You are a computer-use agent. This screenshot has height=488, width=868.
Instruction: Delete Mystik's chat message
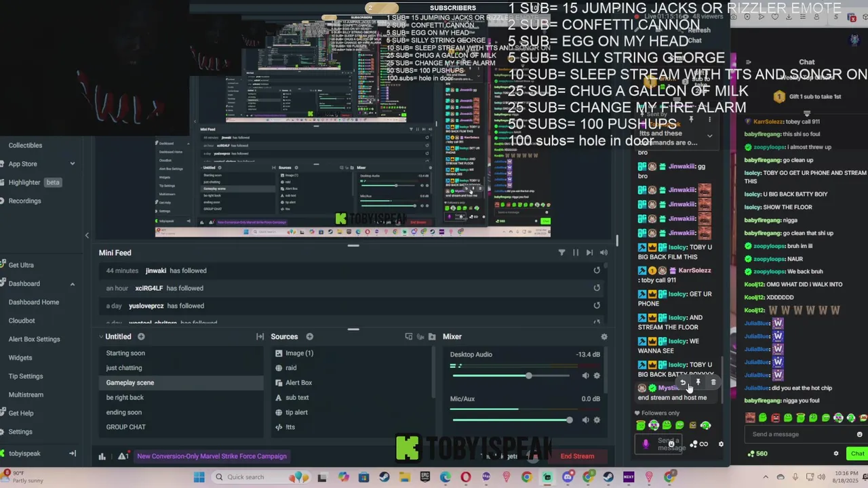point(713,382)
